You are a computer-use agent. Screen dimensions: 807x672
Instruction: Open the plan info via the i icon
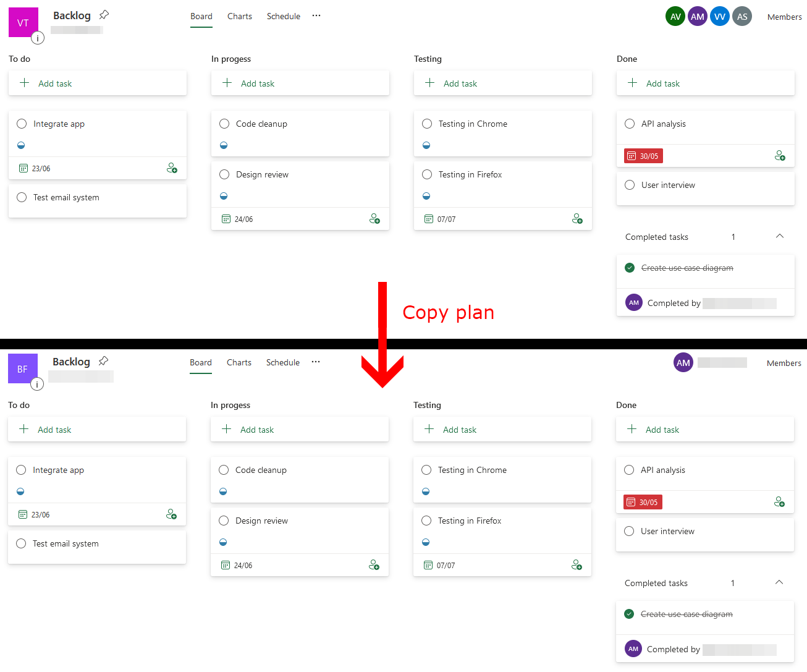coord(38,38)
